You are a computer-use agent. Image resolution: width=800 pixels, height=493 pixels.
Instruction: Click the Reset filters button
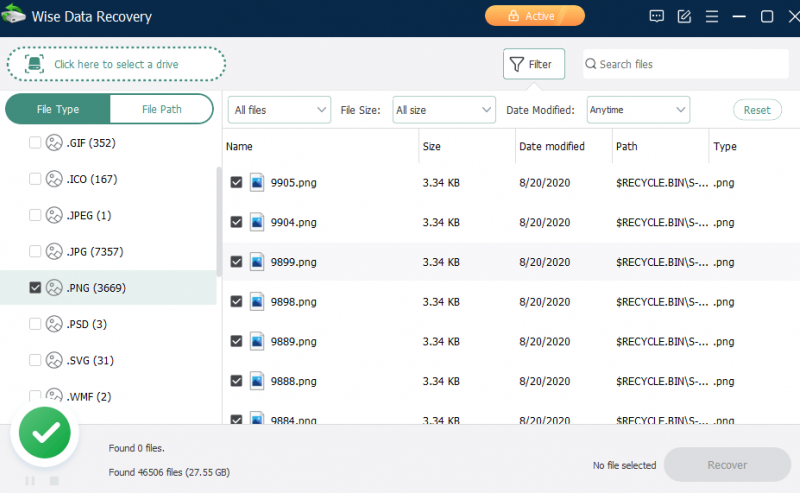click(757, 110)
